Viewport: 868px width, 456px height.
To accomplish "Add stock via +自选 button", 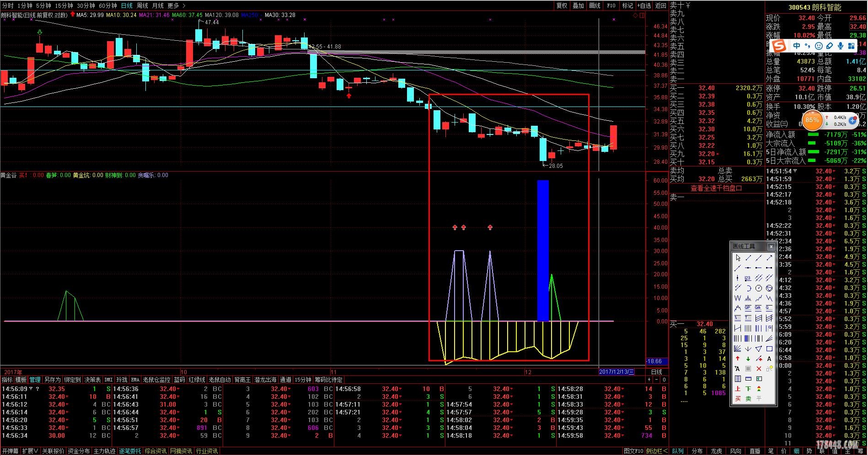I will tap(644, 5).
